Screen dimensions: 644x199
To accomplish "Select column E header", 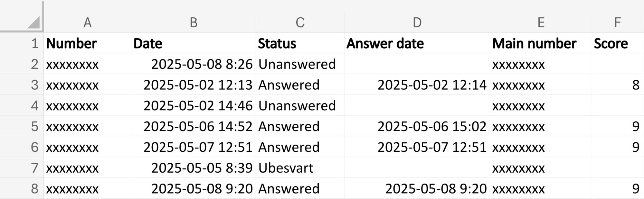I will coord(541,23).
